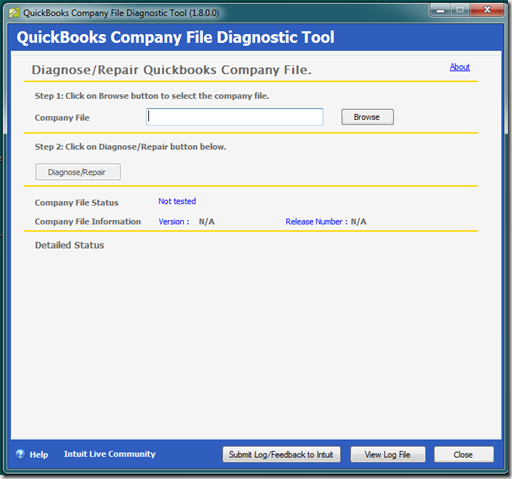Visit Intuit Live Community link
This screenshot has width=512, height=479.
tap(110, 454)
